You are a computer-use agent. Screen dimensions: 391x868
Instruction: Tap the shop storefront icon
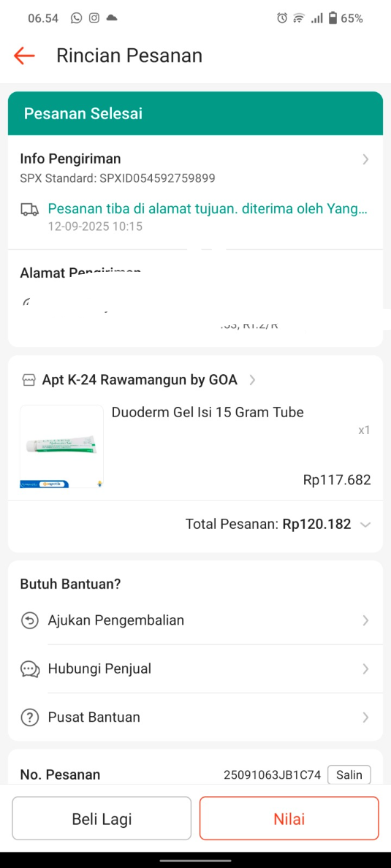(29, 380)
